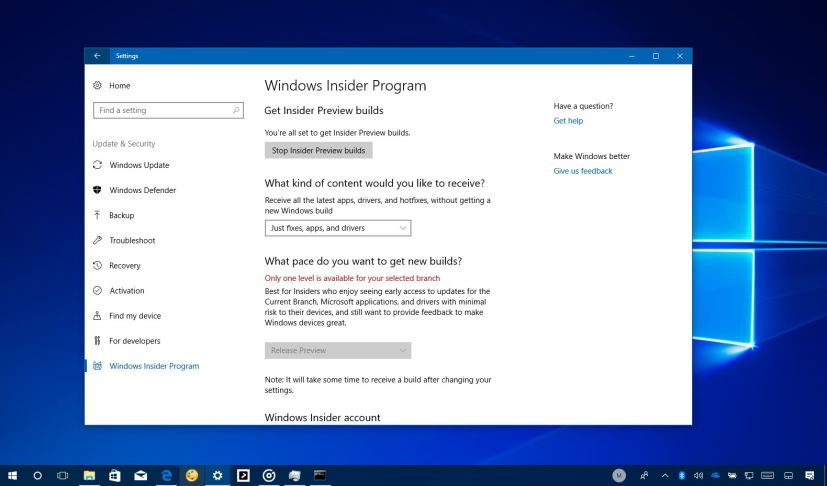
Task: Open Cortana from the taskbar circle
Action: click(37, 475)
